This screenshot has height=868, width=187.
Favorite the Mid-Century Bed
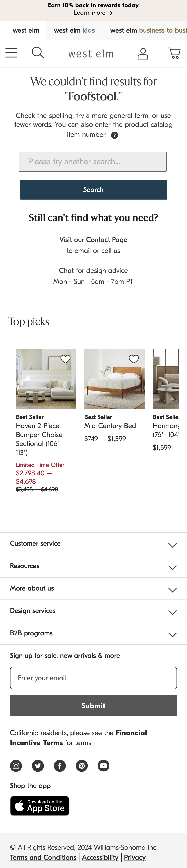pos(134,359)
